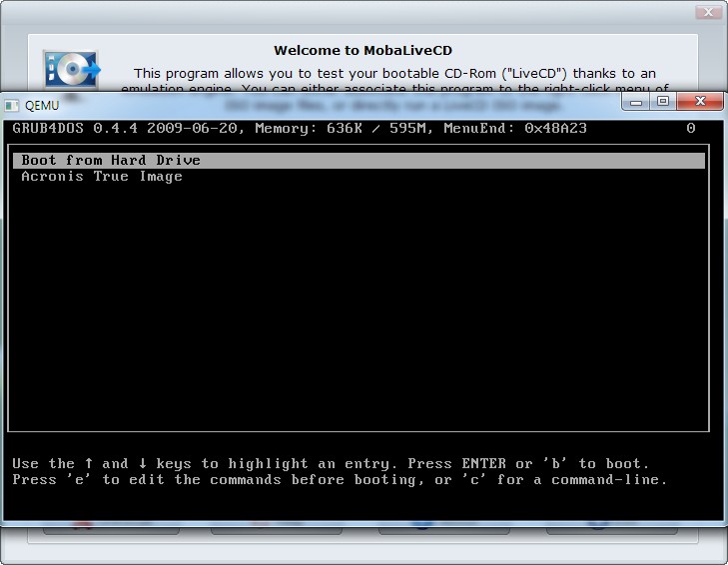Screen dimensions: 728x565
Task: Maximize the QEMU window
Action: 663,102
